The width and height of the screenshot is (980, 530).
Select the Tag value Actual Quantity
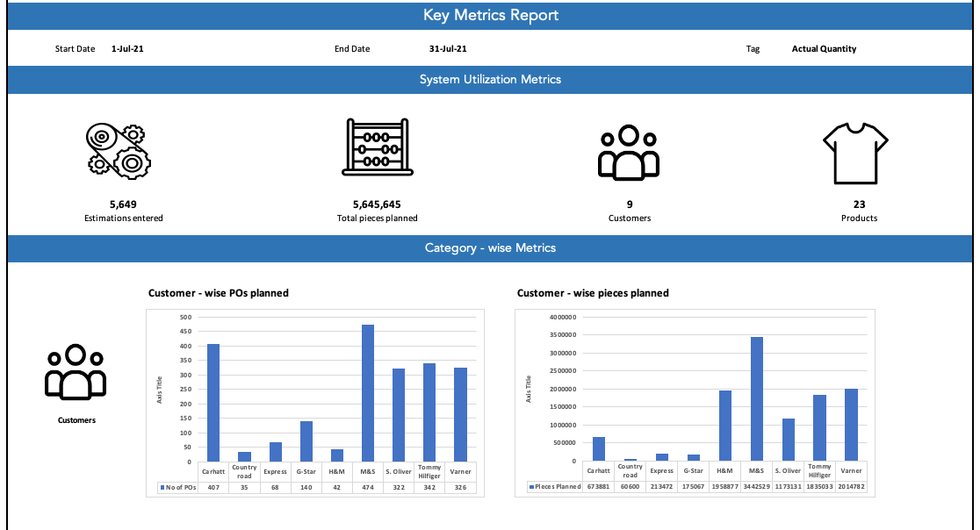[824, 48]
